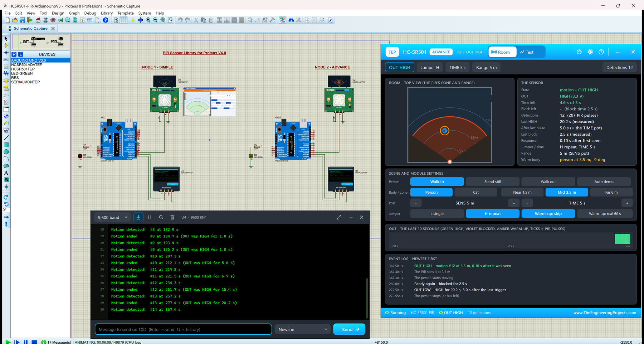Open the Library manager (L) button

click(21, 54)
